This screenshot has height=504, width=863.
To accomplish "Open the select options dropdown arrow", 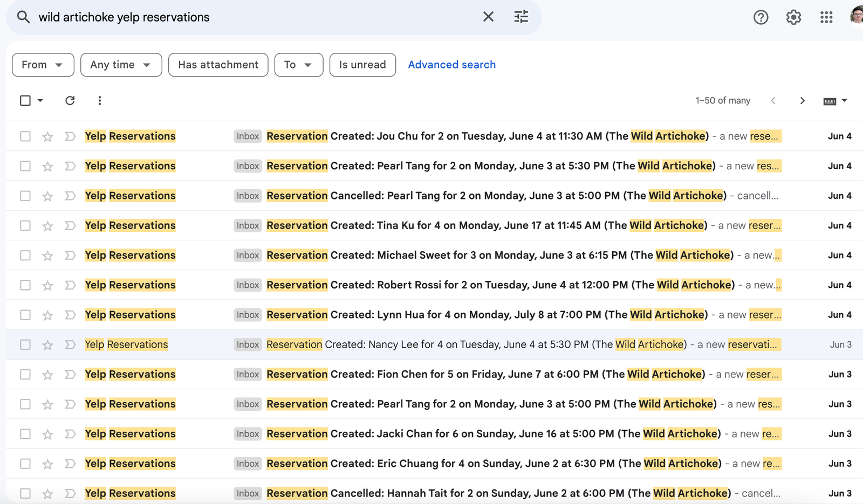I will point(40,100).
